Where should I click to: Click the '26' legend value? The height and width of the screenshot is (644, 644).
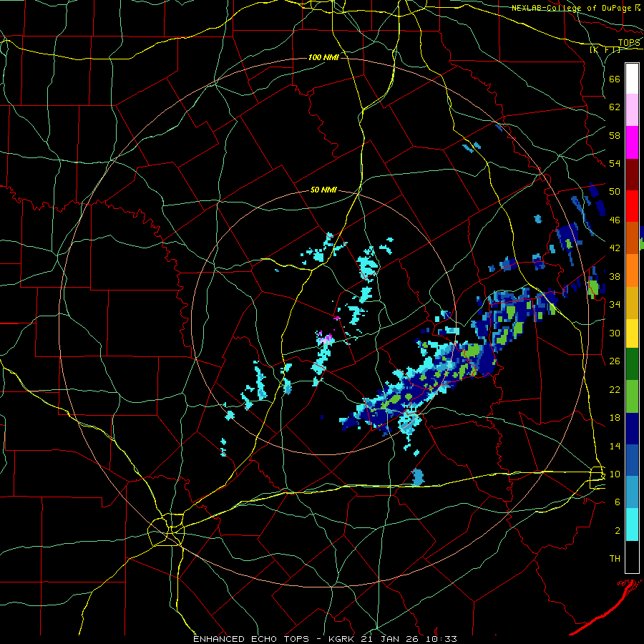pos(615,361)
